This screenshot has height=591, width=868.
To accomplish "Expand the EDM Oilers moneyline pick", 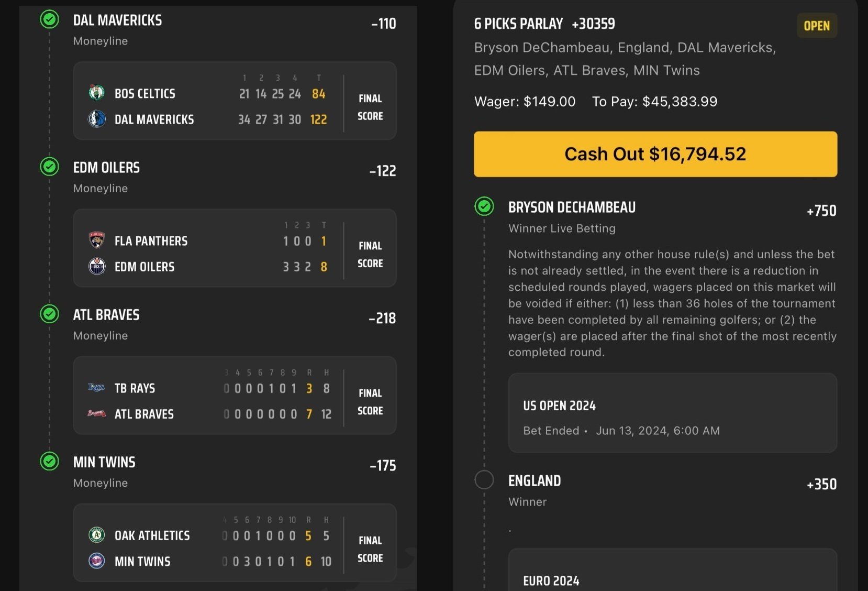I will [106, 168].
